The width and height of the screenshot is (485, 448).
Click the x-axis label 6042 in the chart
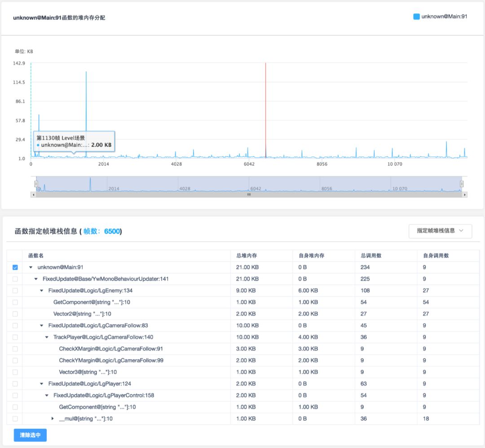click(x=249, y=164)
